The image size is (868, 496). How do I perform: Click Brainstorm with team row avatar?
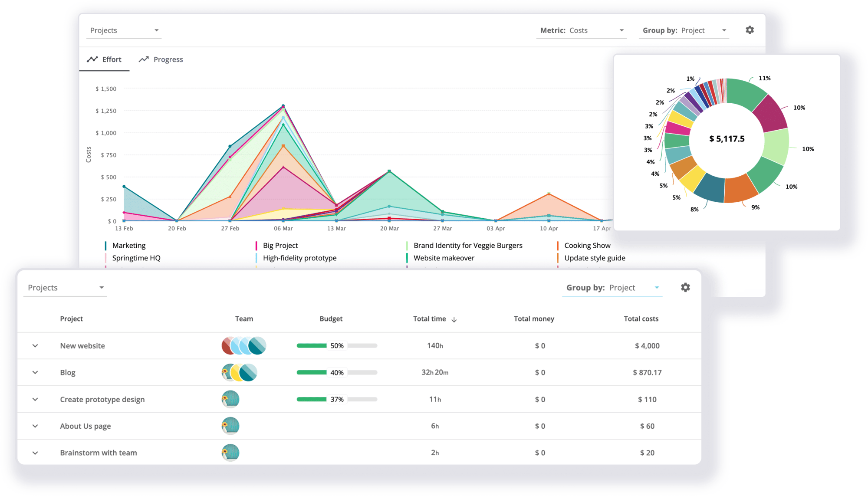click(x=230, y=453)
